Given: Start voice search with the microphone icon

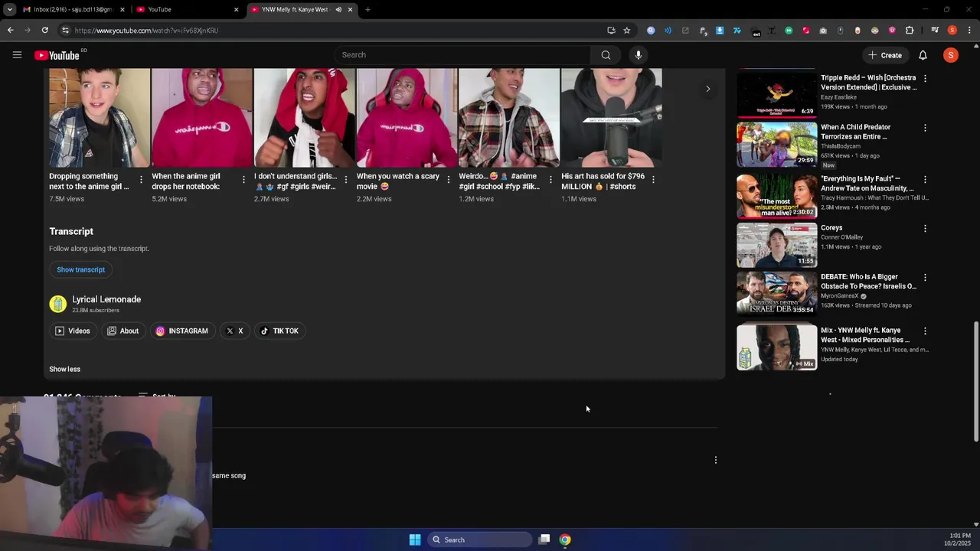Looking at the screenshot, I should coord(638,55).
